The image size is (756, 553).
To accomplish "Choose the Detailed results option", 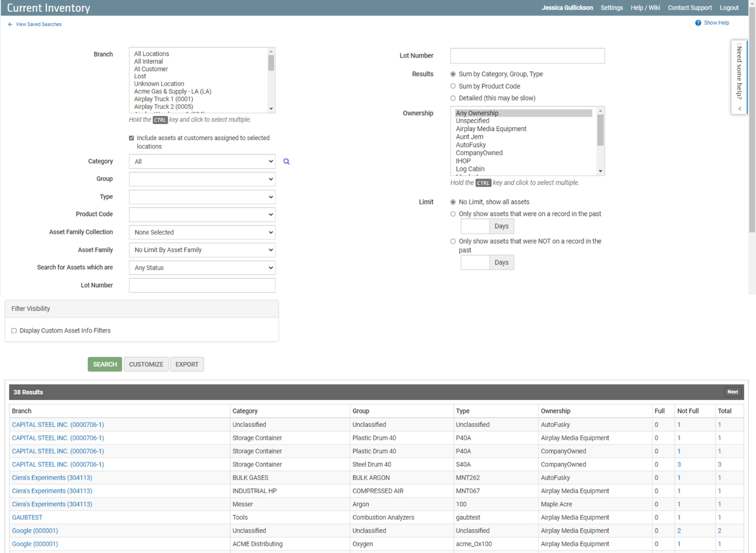I will (x=453, y=98).
